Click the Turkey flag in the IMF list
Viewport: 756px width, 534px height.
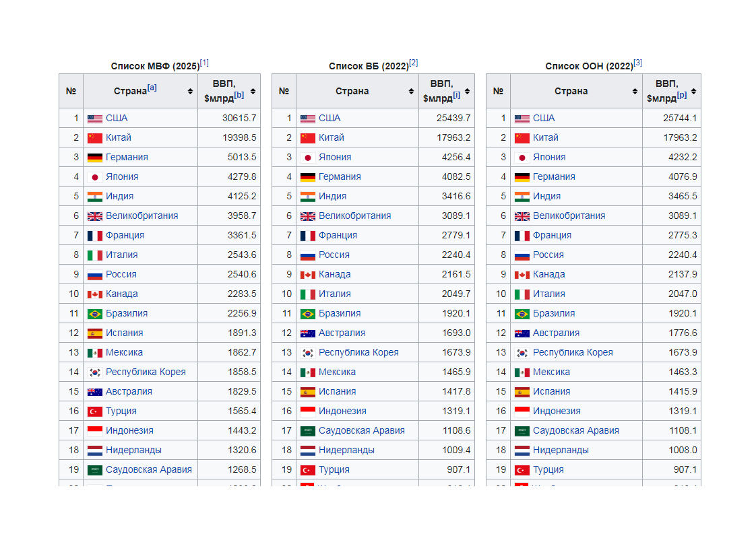(x=95, y=411)
